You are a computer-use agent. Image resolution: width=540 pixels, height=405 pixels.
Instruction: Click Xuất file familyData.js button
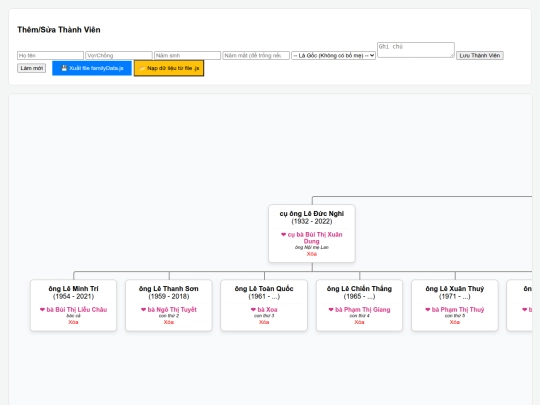(92, 68)
